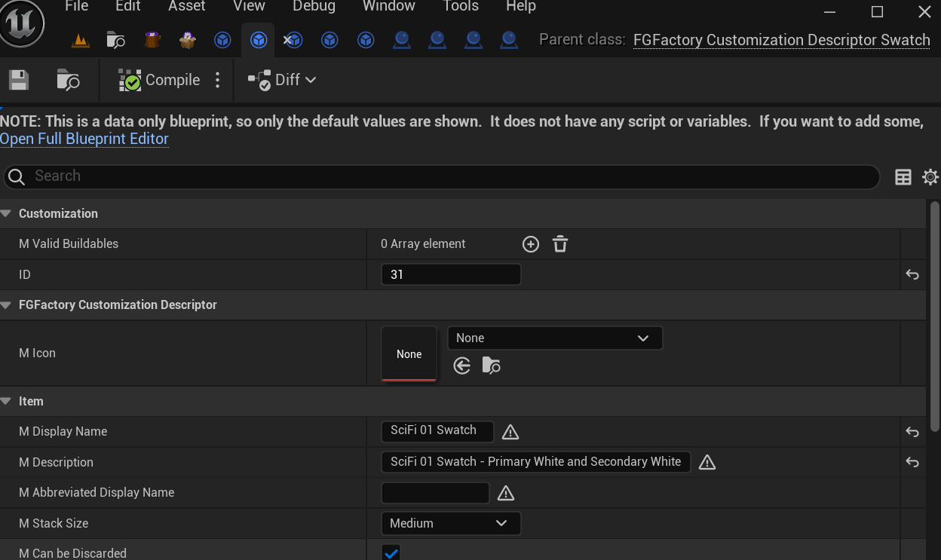Click the empty M Abbreviated Display Name field
Viewport: 941px width, 560px height.
coord(435,493)
